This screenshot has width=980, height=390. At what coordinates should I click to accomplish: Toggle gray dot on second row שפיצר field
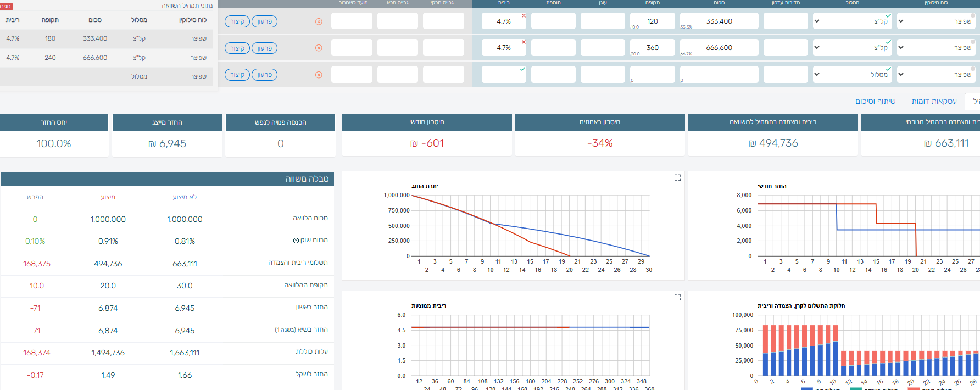tap(972, 42)
